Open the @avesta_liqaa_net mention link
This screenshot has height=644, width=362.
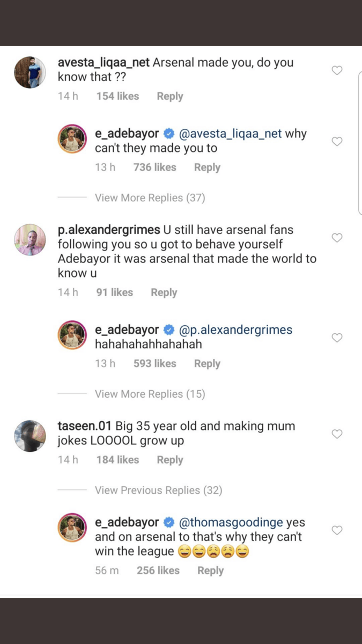[230, 134]
